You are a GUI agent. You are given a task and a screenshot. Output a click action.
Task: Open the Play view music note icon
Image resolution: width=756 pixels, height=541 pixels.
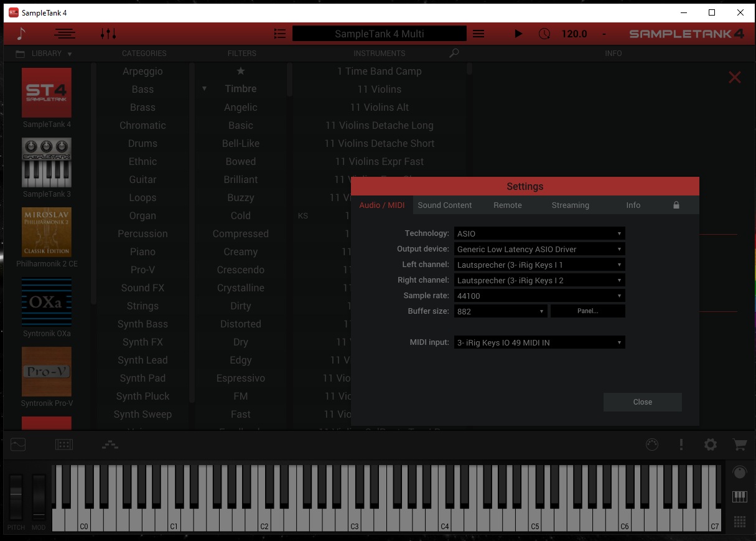21,34
